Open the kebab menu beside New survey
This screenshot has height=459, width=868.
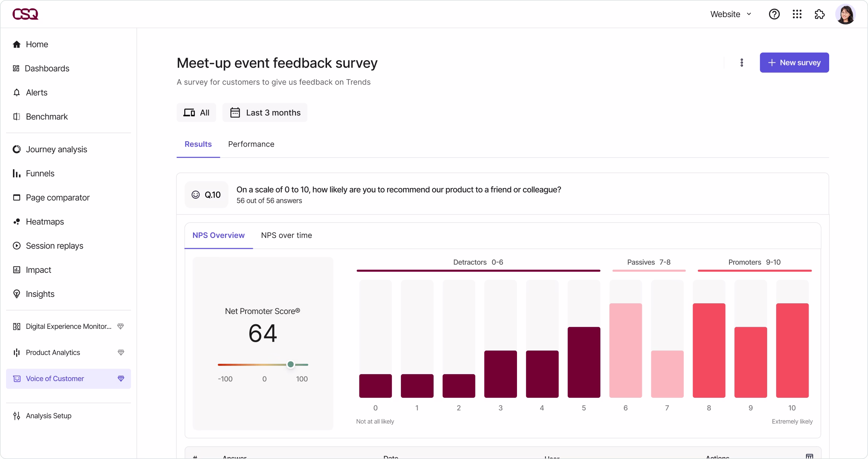pyautogui.click(x=742, y=62)
